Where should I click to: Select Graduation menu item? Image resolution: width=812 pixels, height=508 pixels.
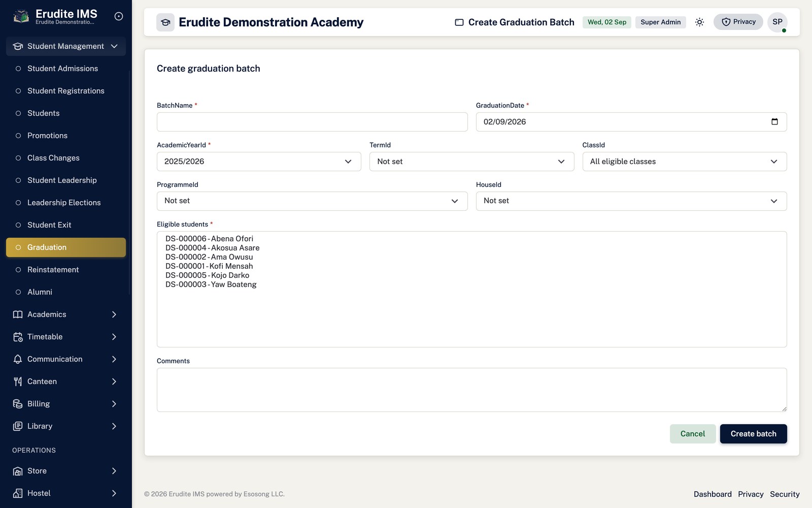66,247
